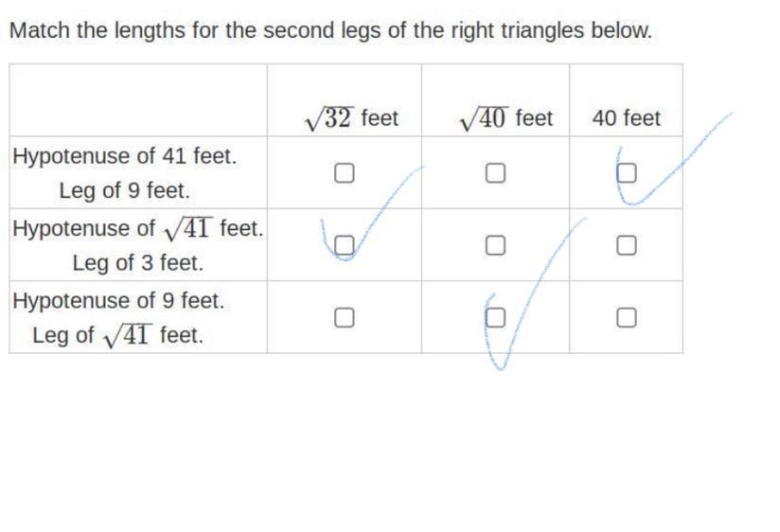Click the 'Leg of 3 feet.' label

coord(138,263)
